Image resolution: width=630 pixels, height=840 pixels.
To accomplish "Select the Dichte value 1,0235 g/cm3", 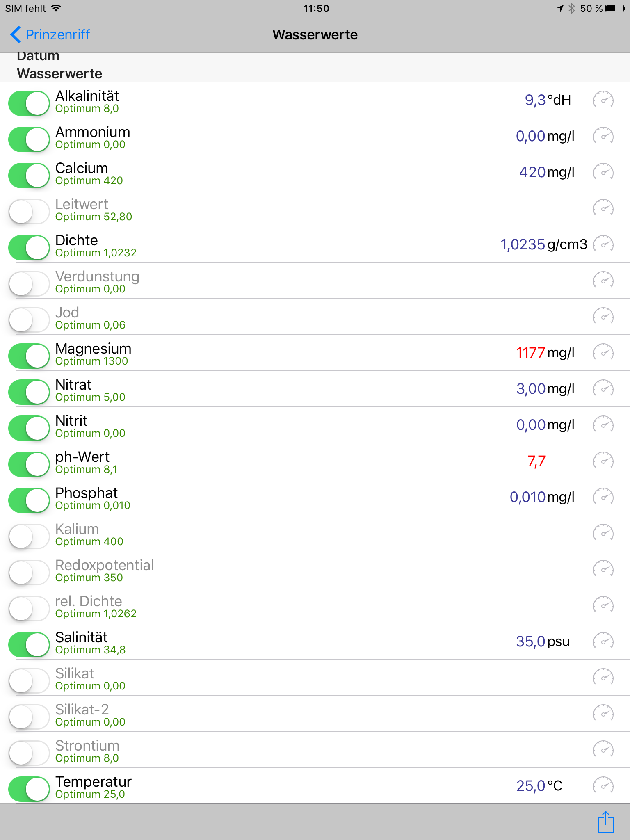I will (543, 244).
